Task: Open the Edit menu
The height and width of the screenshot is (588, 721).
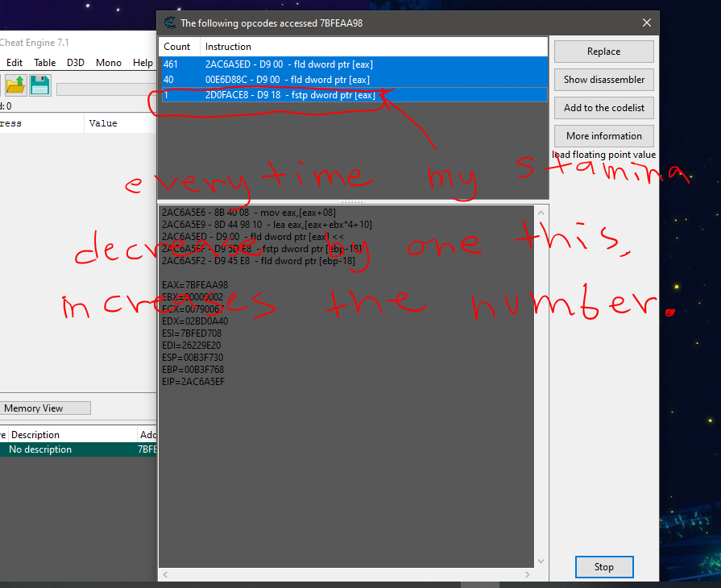Action: (15, 63)
